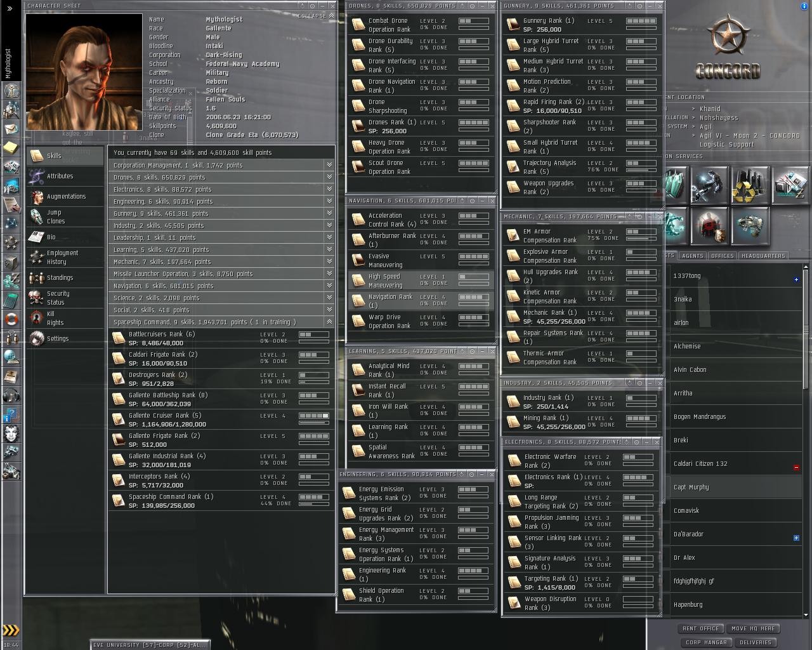Open the Augmentations tab
Viewport: 812px width, 650px height.
(65, 197)
